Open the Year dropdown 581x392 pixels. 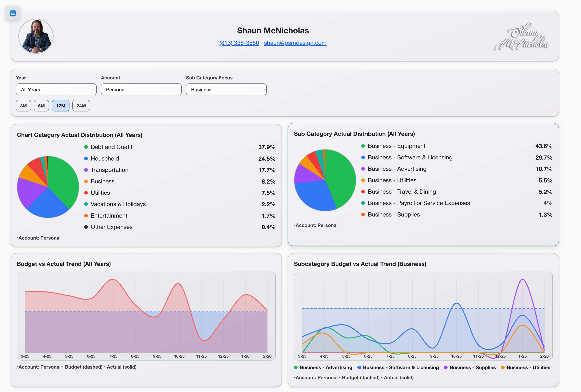pyautogui.click(x=56, y=89)
